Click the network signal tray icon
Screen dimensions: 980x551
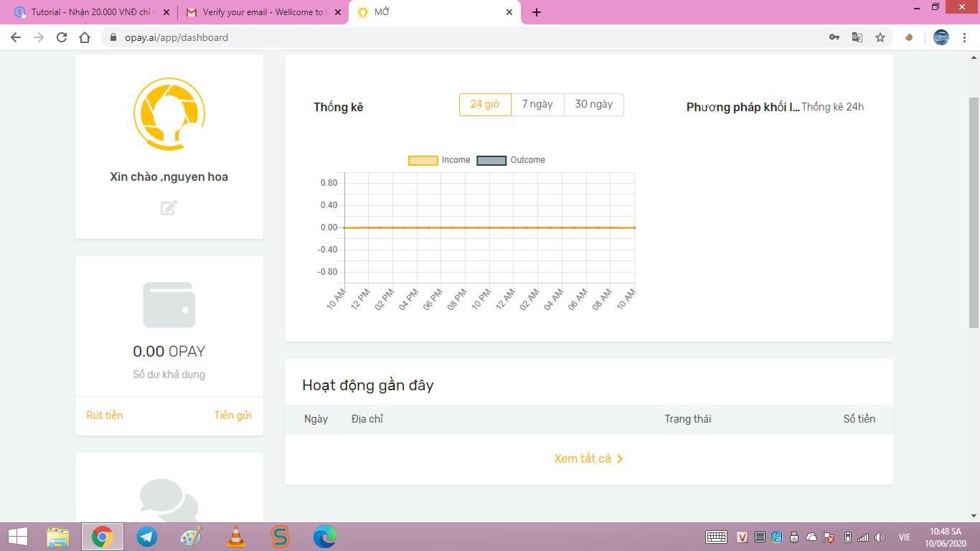863,537
